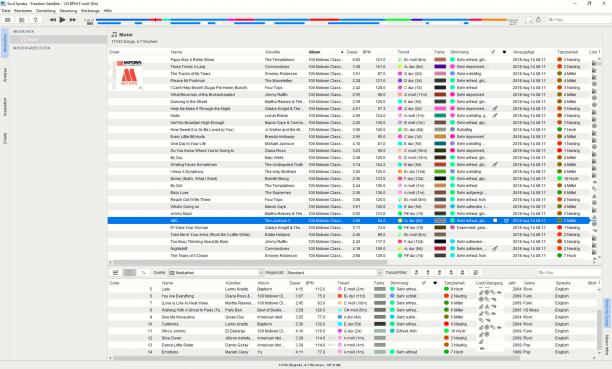Open the Bearbeiten menu
Screen dimensions: 612x369
pyautogui.click(x=23, y=11)
